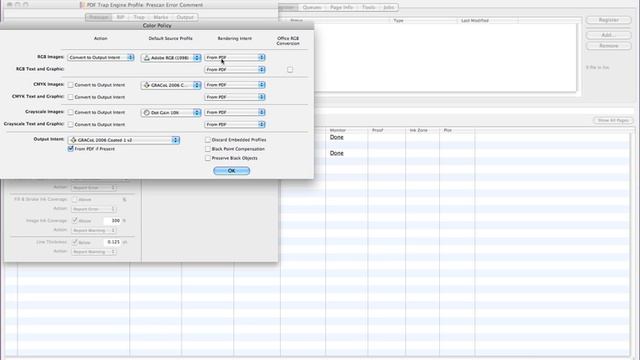
Task: Click the Remove button
Action: coord(609,46)
